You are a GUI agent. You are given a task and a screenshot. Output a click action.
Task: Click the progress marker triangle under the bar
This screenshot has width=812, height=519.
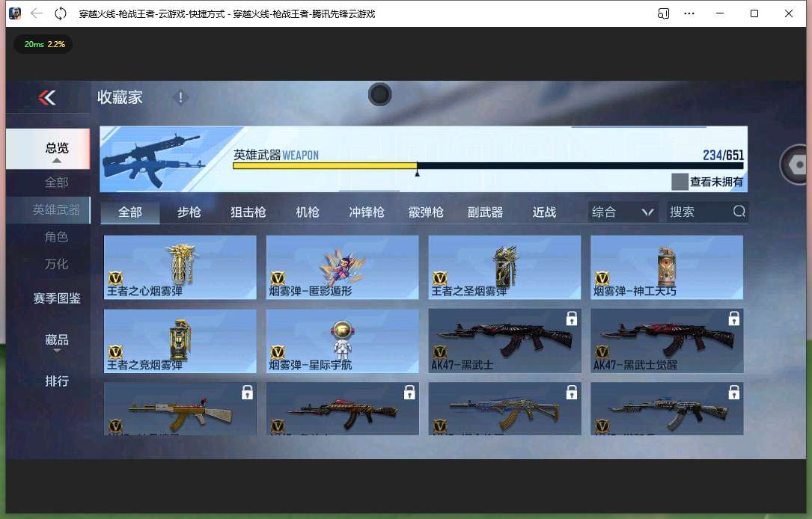(417, 173)
